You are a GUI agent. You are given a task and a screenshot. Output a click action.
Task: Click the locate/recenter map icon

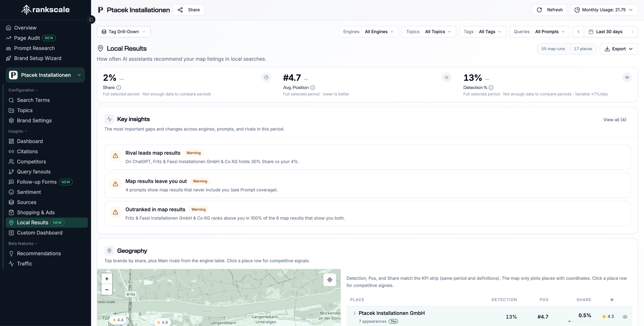(330, 280)
